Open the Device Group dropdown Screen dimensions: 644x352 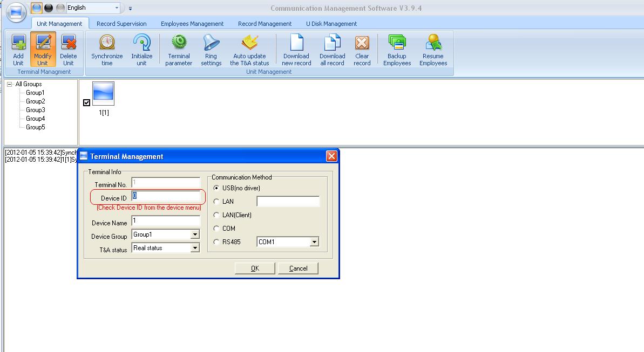tap(195, 235)
